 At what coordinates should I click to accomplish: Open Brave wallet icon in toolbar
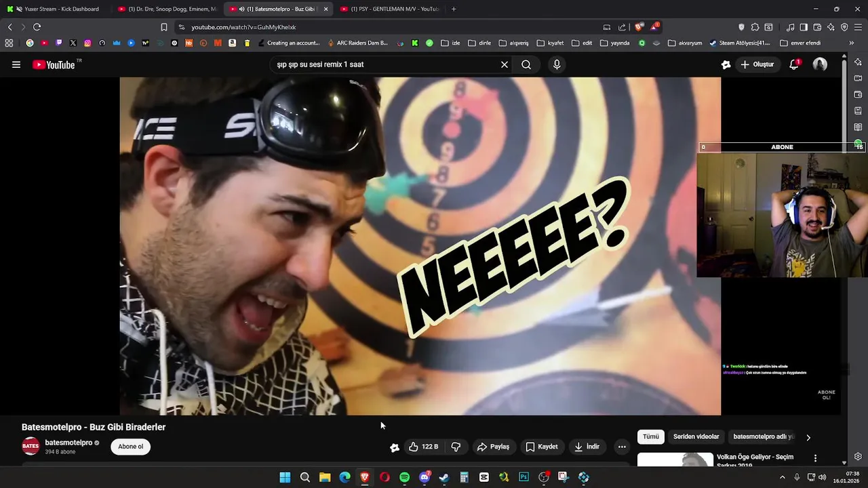pos(817,27)
